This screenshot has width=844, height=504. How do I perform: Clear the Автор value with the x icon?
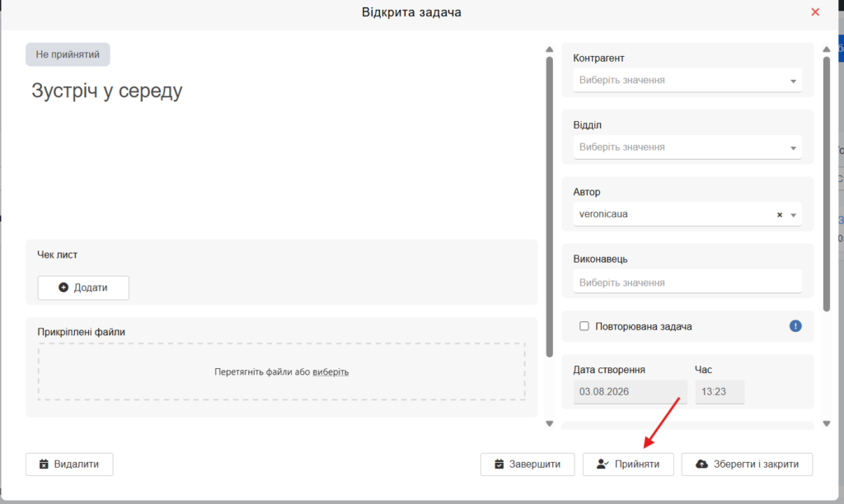point(780,215)
